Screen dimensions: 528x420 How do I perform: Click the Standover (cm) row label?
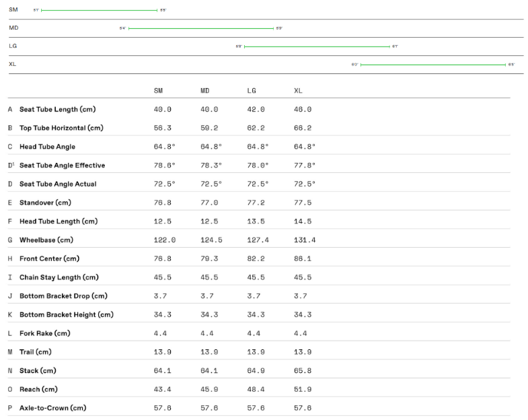(x=45, y=203)
